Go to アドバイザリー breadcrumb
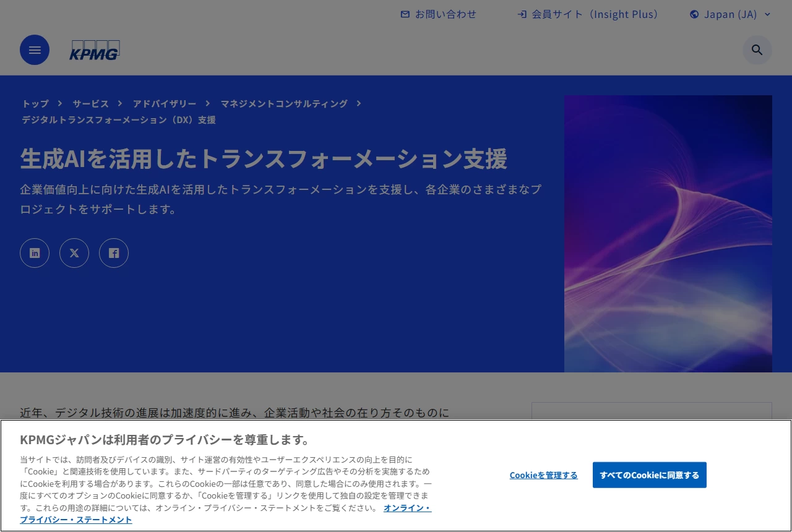Screen dimensions: 792x532 pos(165,103)
